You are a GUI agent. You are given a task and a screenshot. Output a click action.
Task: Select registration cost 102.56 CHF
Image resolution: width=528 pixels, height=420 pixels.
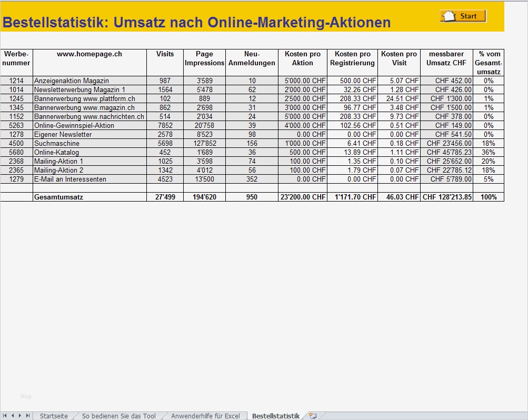click(352, 125)
